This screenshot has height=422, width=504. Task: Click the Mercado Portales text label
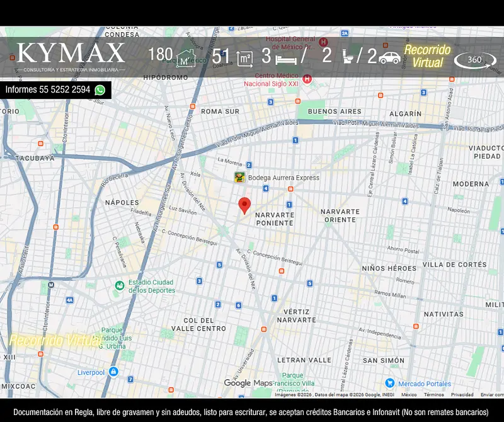425,384
